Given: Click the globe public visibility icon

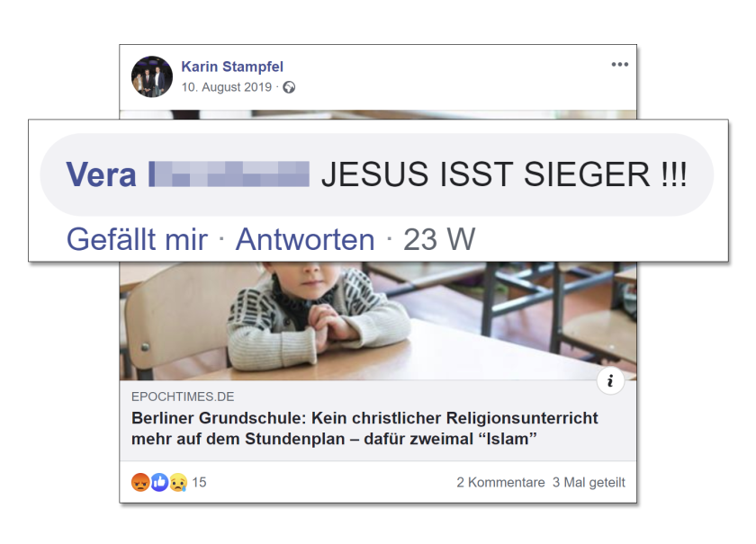Looking at the screenshot, I should click(x=289, y=87).
